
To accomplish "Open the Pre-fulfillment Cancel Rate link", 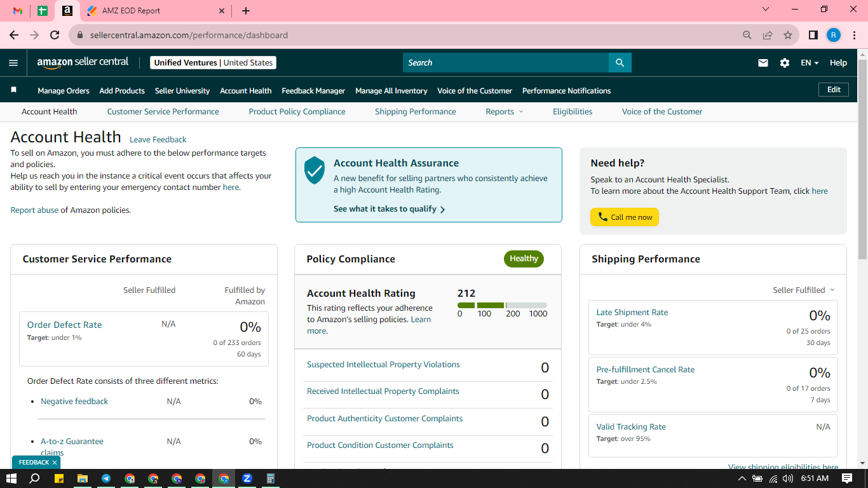I will (x=646, y=369).
